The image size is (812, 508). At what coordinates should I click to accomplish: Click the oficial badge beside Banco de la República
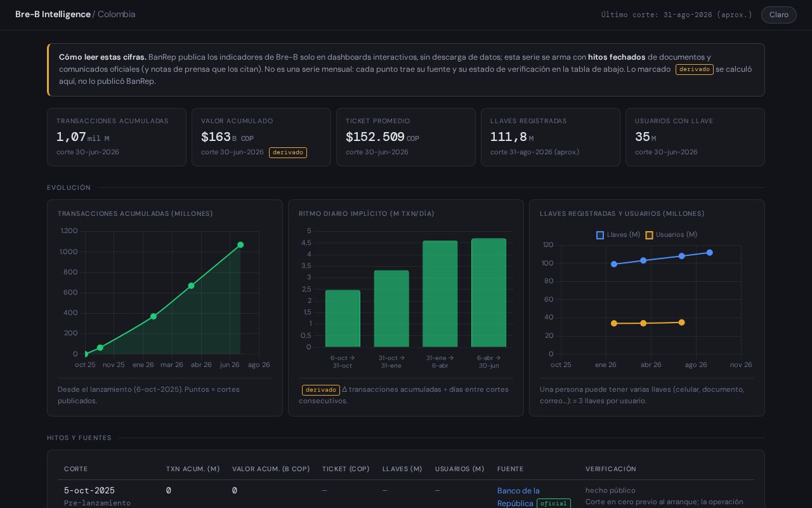point(554,504)
